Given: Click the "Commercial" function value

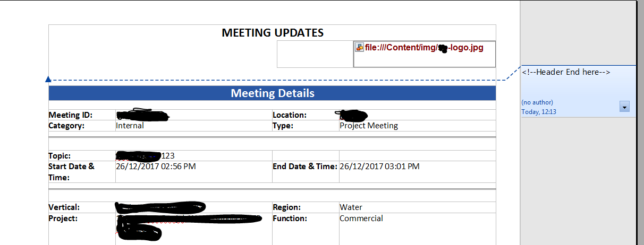Looking at the screenshot, I should pyautogui.click(x=361, y=218).
